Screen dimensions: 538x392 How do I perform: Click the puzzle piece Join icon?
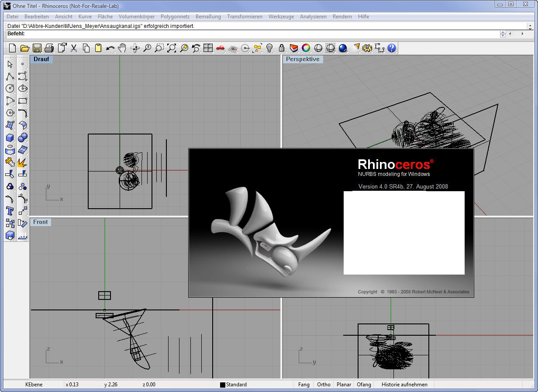(10, 162)
